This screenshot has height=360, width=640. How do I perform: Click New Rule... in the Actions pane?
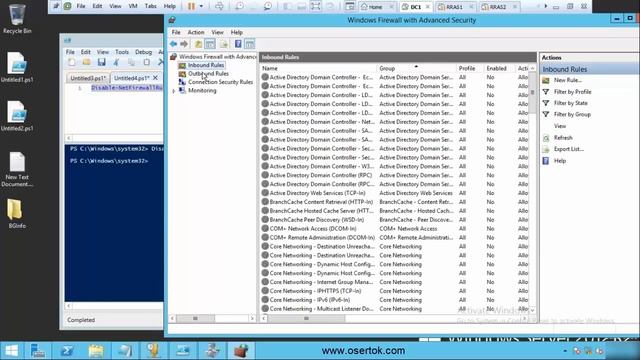click(568, 80)
